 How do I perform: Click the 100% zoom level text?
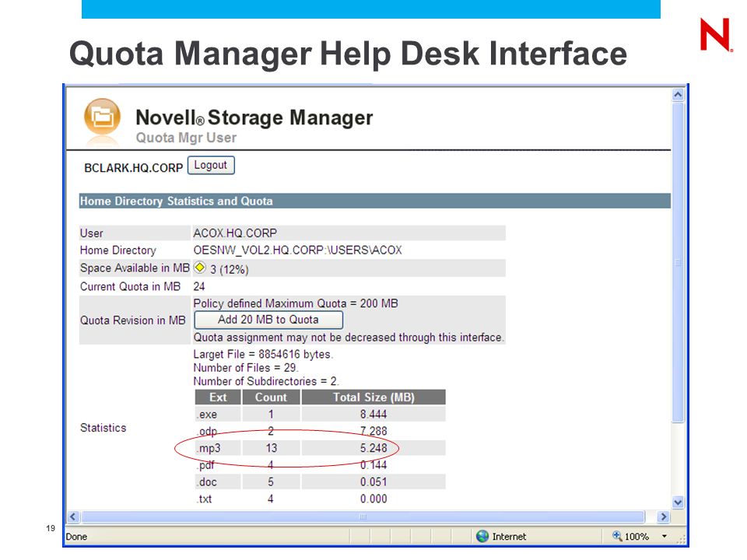pos(637,537)
